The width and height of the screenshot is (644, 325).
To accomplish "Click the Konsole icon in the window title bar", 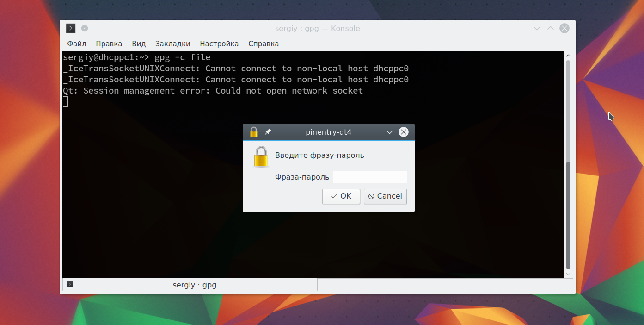I will pyautogui.click(x=71, y=28).
